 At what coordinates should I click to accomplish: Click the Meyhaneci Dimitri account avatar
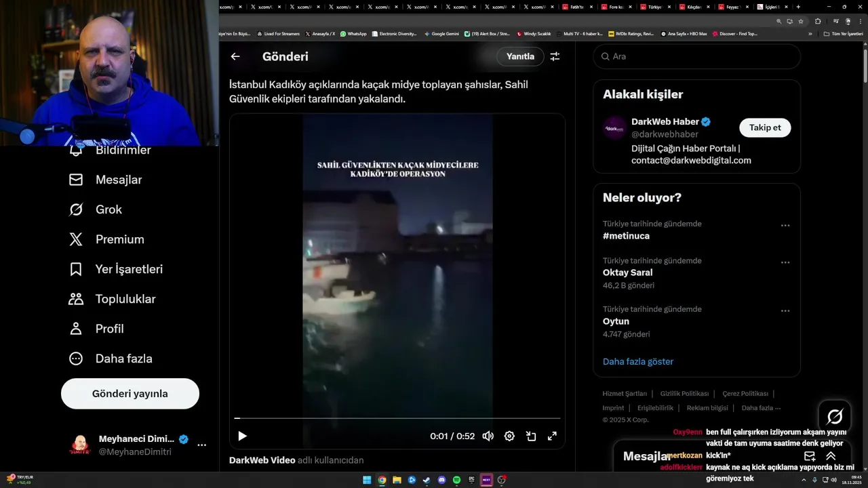coord(80,445)
